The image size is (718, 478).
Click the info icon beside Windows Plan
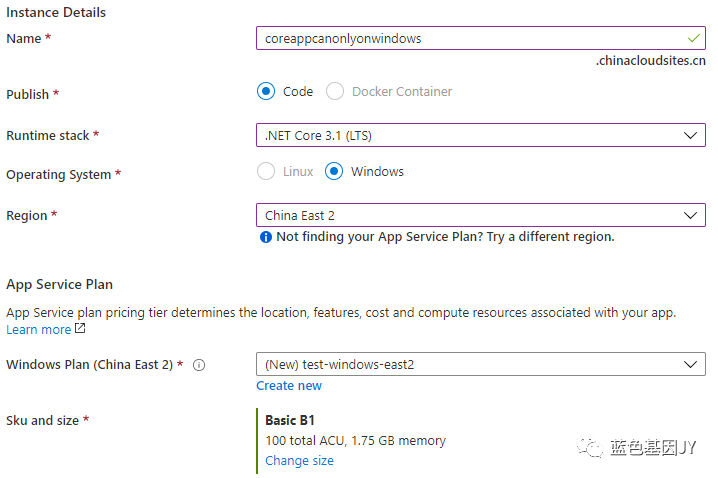(x=199, y=365)
